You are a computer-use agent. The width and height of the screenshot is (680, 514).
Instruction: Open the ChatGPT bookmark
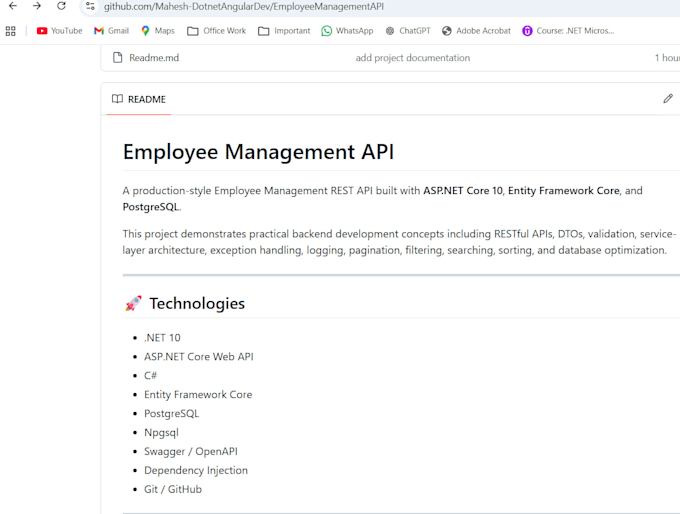[408, 31]
